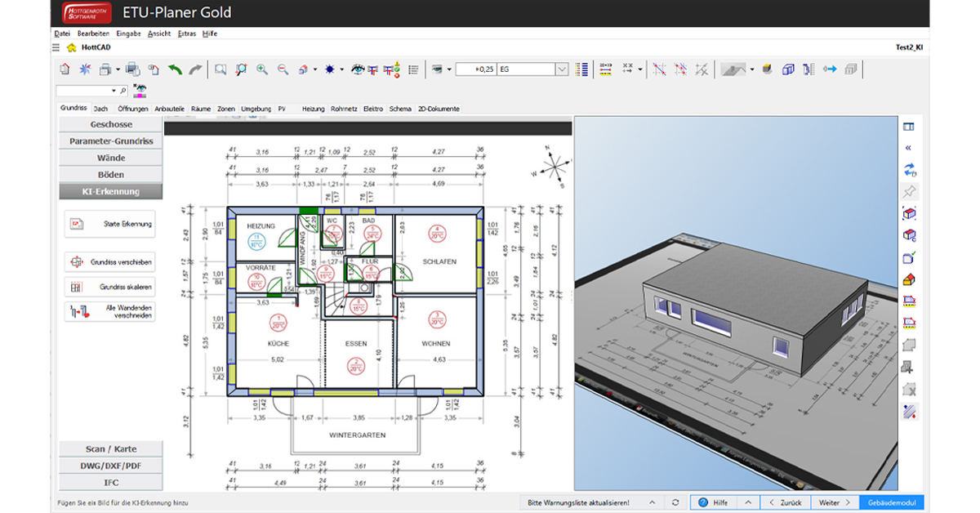
Task: Open the 3D view dropdown arrow
Action: point(315,69)
